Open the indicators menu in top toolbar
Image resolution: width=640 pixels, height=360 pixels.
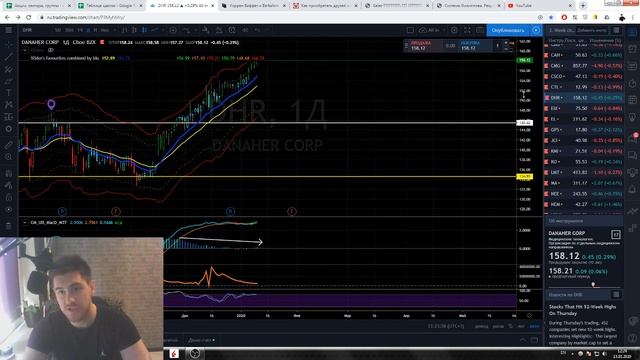(x=187, y=30)
